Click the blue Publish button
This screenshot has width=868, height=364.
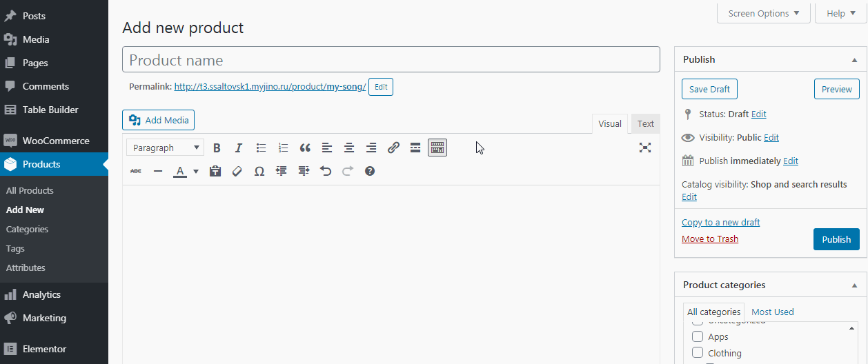836,239
